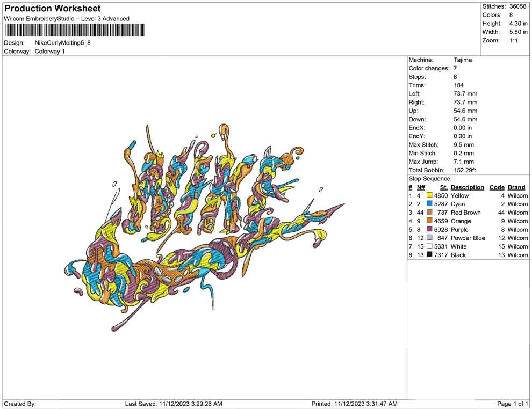Click the 'Description' column header
This screenshot has height=409, width=532.
click(x=467, y=187)
